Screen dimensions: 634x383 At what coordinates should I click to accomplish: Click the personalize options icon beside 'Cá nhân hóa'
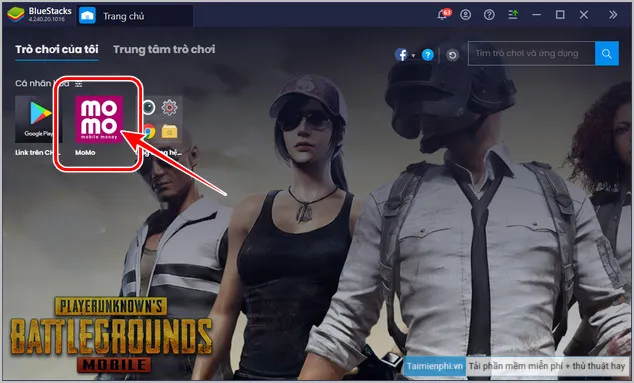pos(78,84)
